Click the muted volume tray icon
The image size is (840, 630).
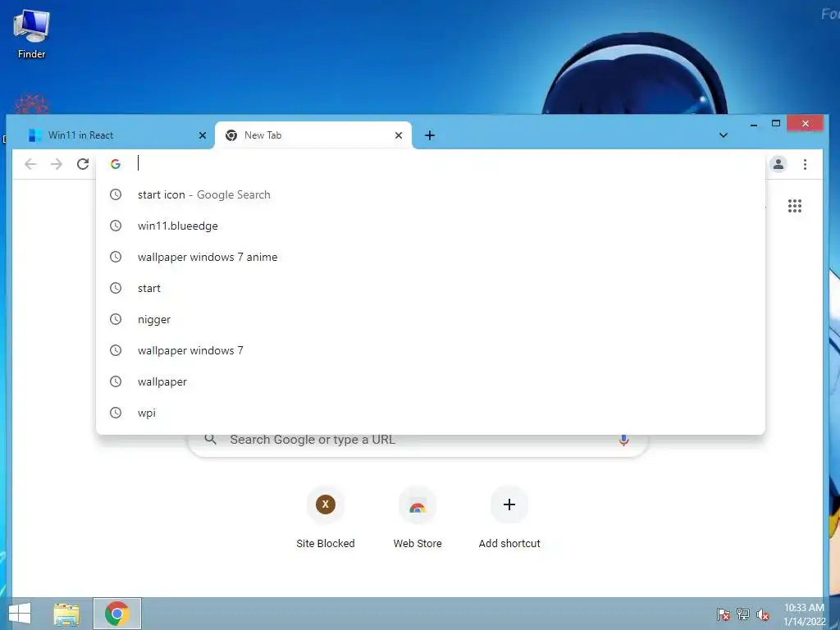click(x=763, y=614)
